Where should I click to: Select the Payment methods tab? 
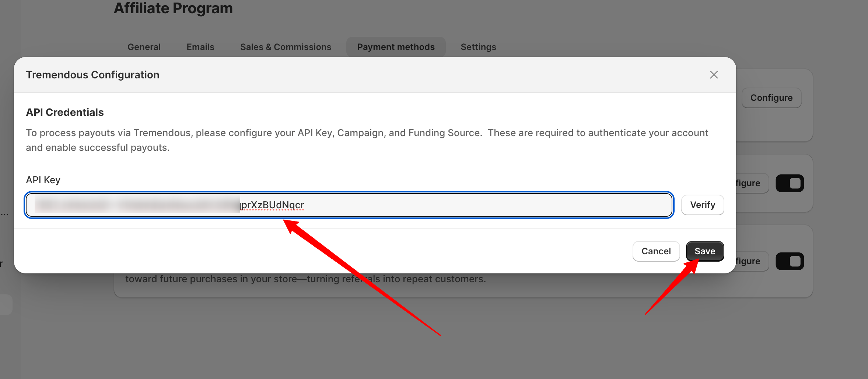click(x=396, y=47)
